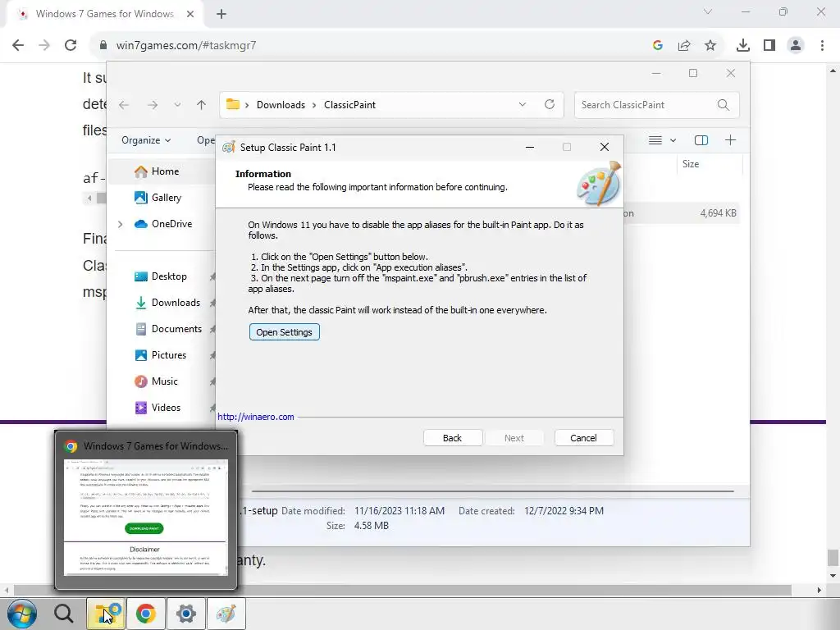Click Settings gear taskbar icon
The width and height of the screenshot is (840, 630).
point(186,614)
